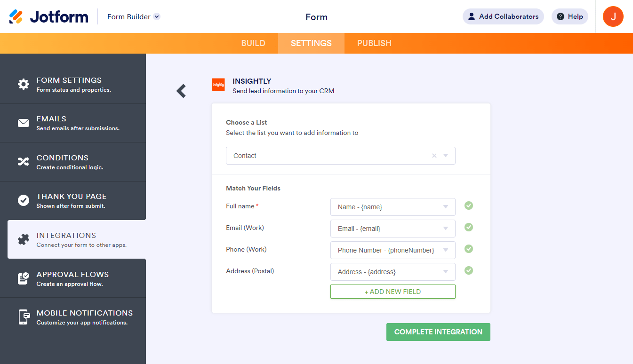Viewport: 633px width, 364px height.
Task: Click the back arrow beside Insightly
Action: tap(181, 91)
